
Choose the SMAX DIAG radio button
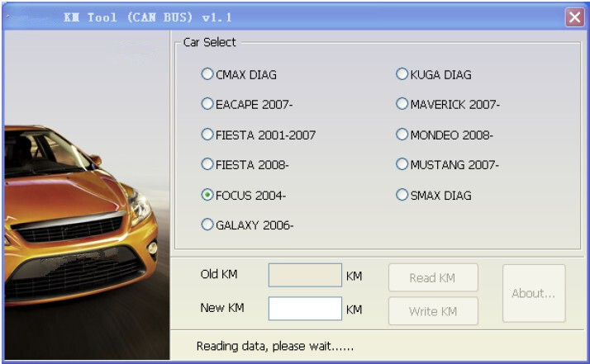(x=402, y=195)
